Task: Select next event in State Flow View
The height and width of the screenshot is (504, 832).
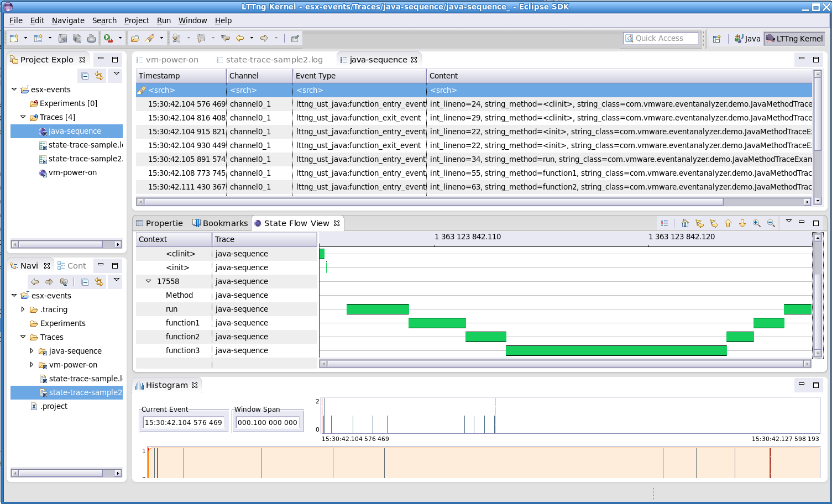Action: [714, 223]
